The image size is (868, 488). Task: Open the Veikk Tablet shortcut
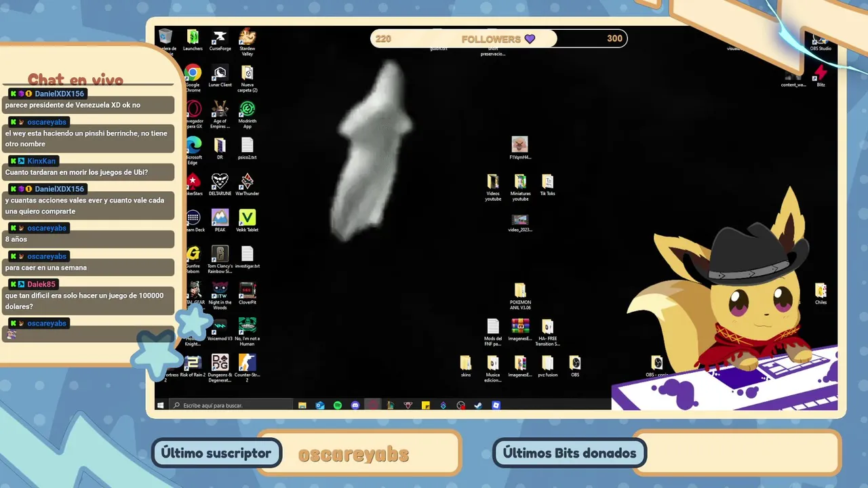click(x=248, y=221)
